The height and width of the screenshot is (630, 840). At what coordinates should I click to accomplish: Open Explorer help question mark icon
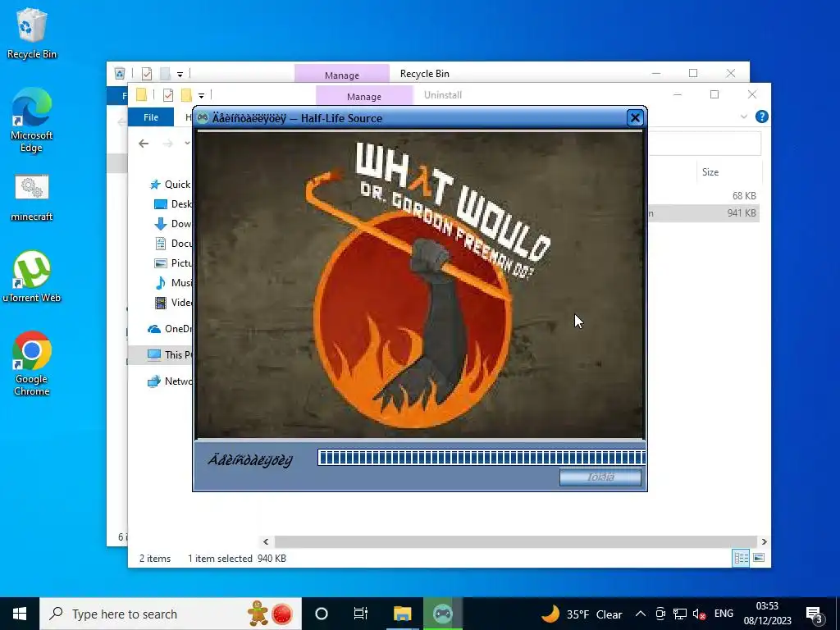(x=761, y=116)
